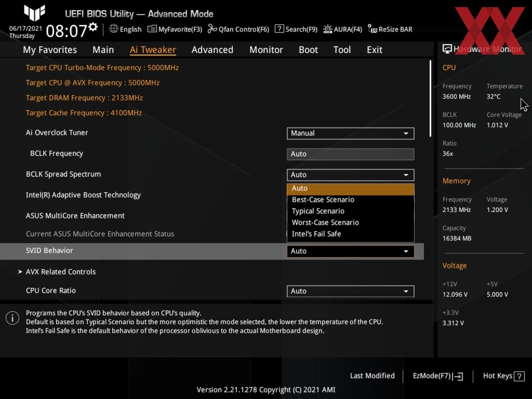Image resolution: width=532 pixels, height=399 pixels.
Task: Click Target Cache Frequency : 4100MHz
Action: click(84, 113)
